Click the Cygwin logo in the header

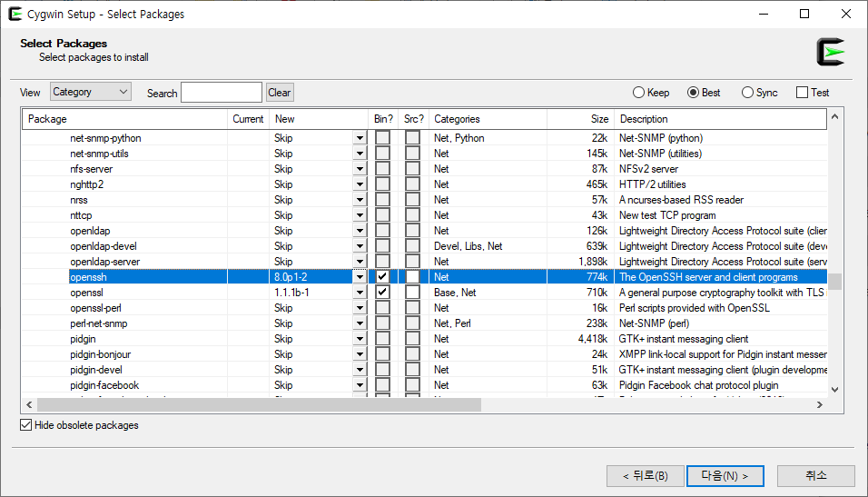tap(831, 52)
